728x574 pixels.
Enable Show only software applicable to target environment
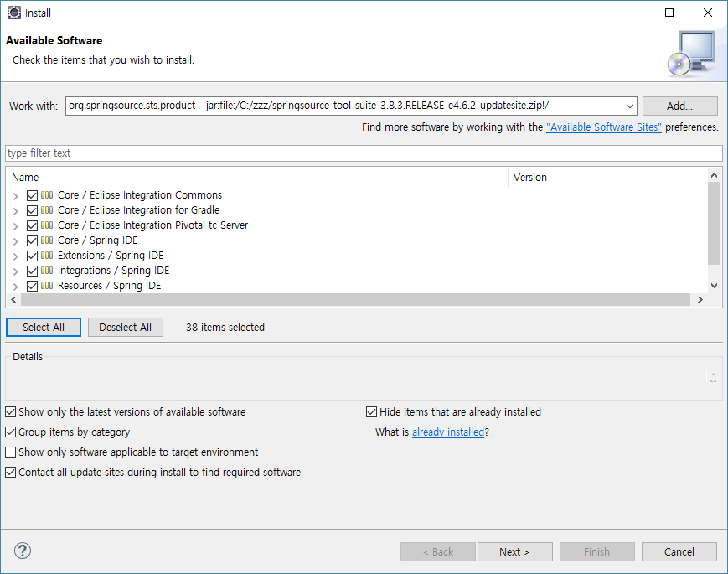10,452
